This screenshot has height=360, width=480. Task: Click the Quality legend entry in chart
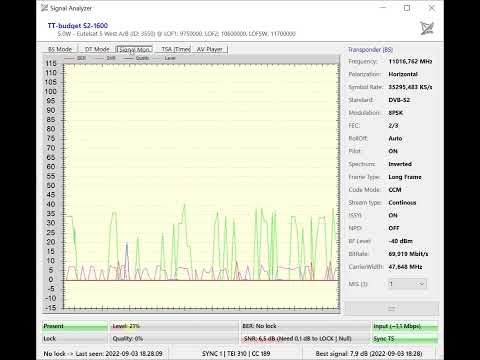point(137,58)
